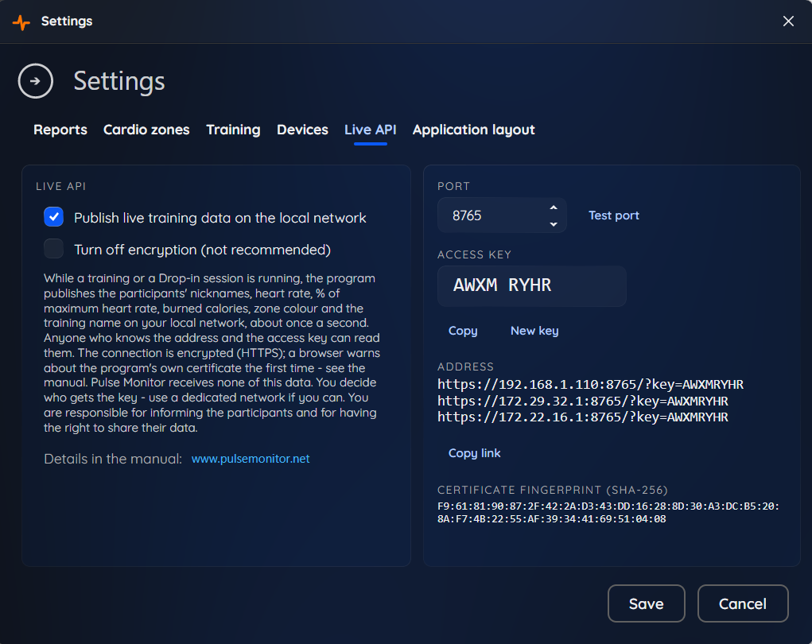Click CERTIFICATE FINGERPRINT (SHA-256) label
Viewport: 812px width, 644px height.
coord(553,490)
